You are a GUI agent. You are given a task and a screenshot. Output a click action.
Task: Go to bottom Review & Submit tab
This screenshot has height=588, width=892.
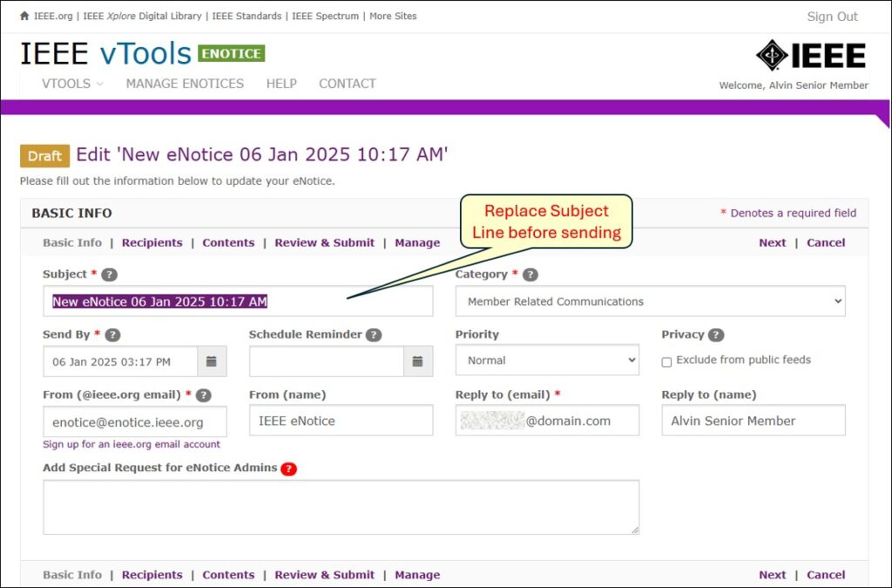coord(325,575)
